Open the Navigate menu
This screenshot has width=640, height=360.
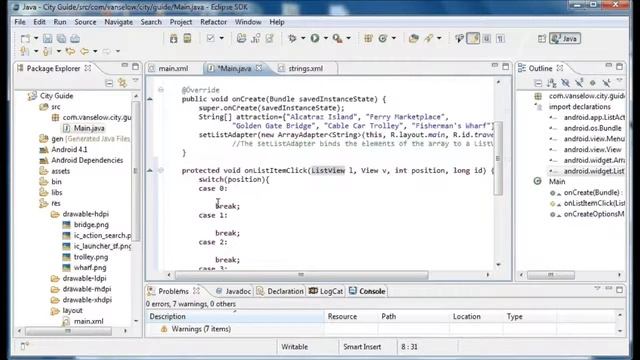(118, 22)
